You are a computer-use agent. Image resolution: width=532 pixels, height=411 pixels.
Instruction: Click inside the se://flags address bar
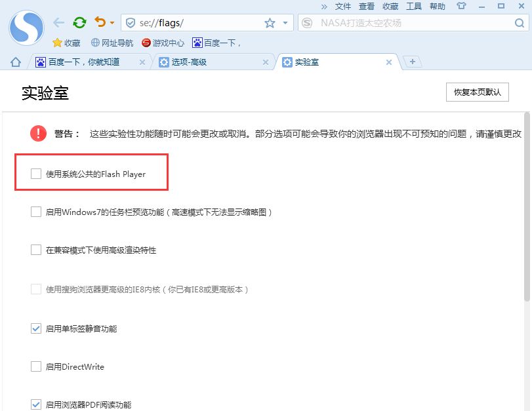[x=190, y=22]
